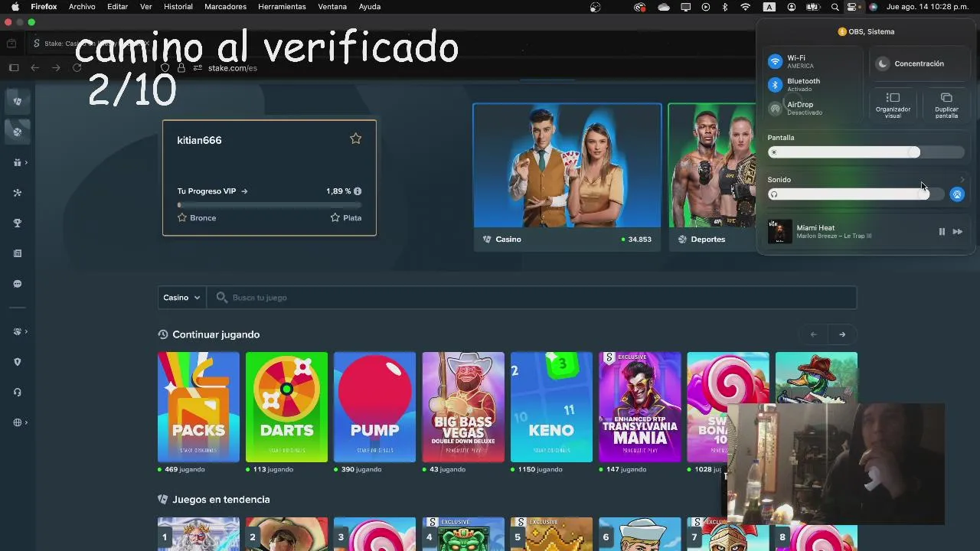Click the Juegos en tendencia heading
The image size is (980, 551).
point(221,499)
